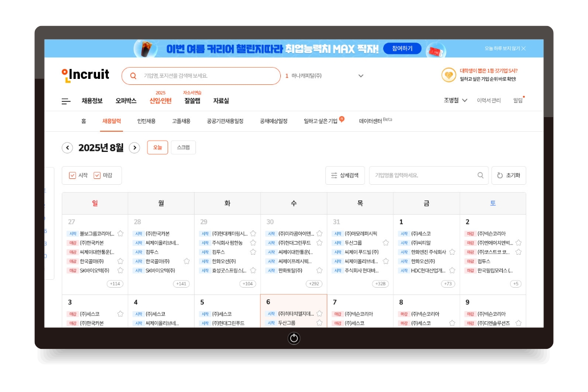Expand +5 more listings on the 2nd
The image size is (588, 392).
pyautogui.click(x=516, y=284)
